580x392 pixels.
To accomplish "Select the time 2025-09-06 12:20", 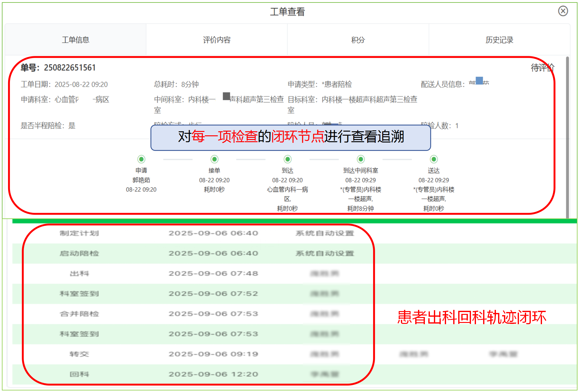I will pyautogui.click(x=213, y=374).
